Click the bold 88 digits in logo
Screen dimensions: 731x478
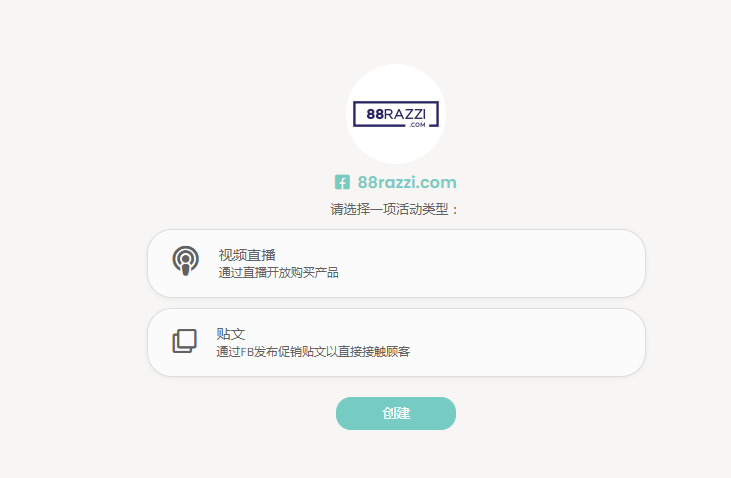375,114
